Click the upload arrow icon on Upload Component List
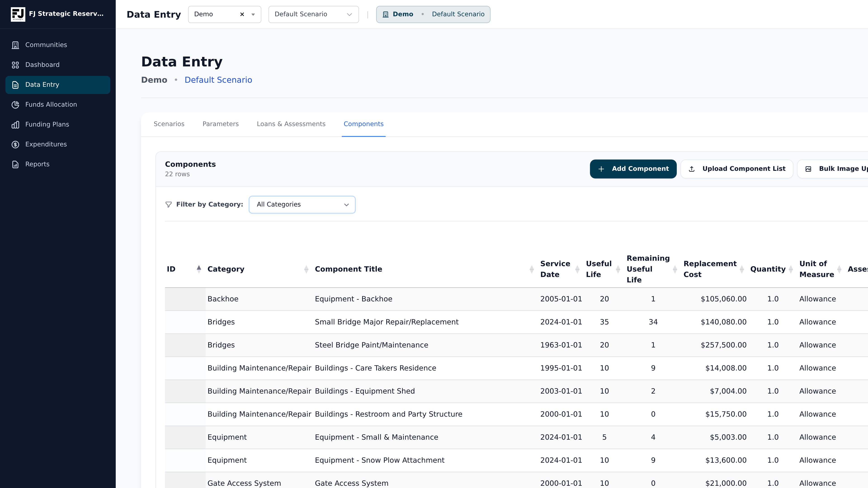 pyautogui.click(x=692, y=169)
